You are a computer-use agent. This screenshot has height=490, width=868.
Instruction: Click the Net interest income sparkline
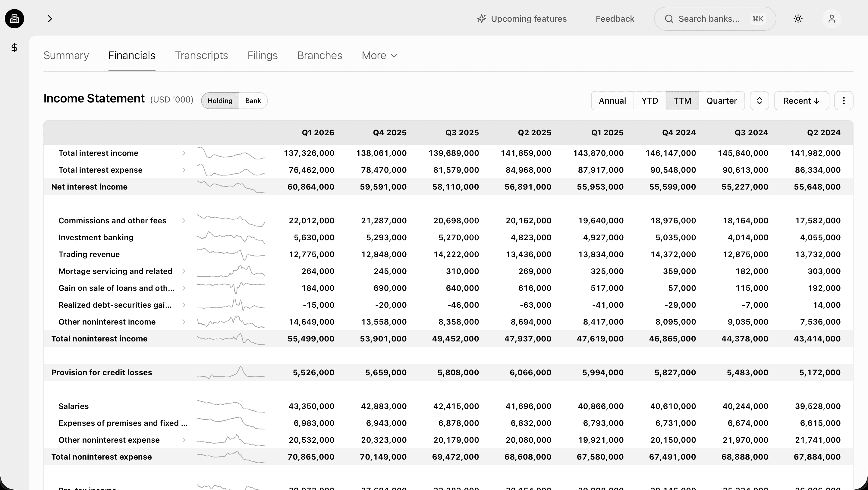tap(231, 187)
